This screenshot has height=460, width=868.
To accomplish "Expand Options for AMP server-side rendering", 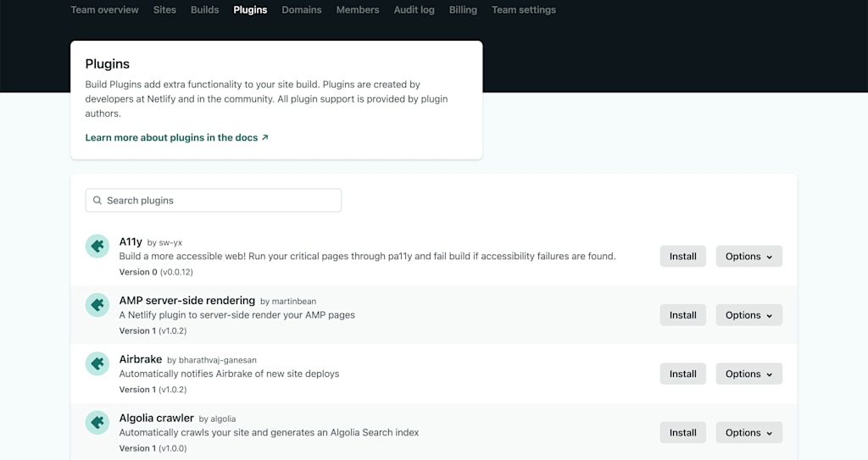I will (x=749, y=315).
